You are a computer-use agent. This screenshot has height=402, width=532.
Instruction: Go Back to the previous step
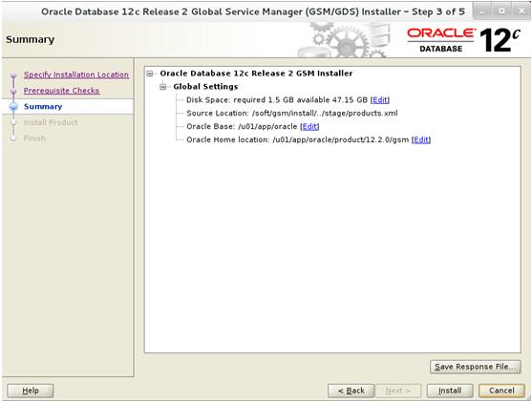click(x=351, y=391)
